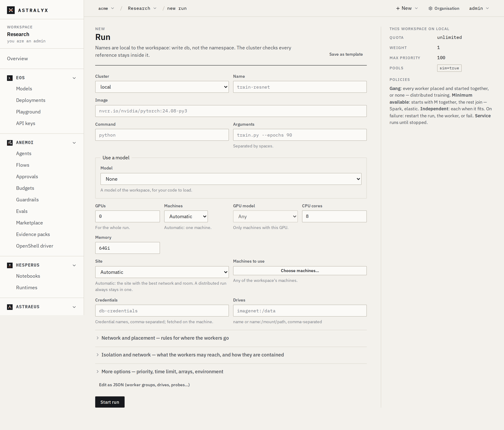The image size is (504, 430).
Task: Click Edit as JSON link
Action: click(x=144, y=385)
